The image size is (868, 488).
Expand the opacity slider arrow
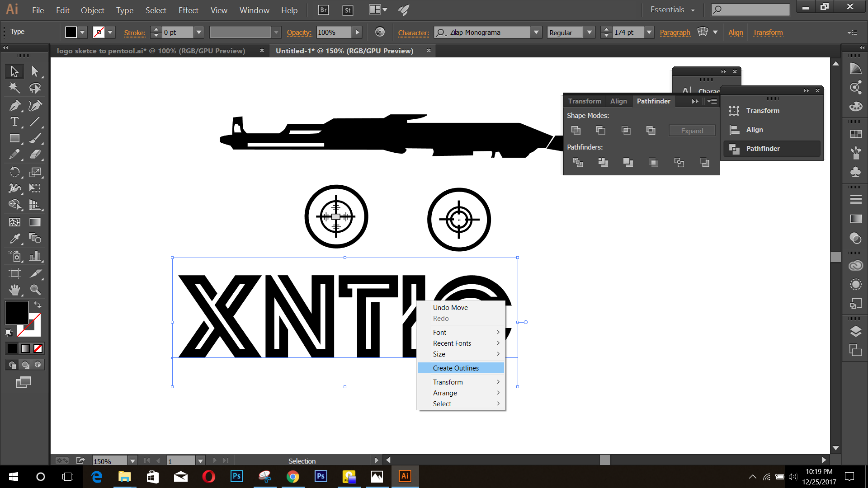click(357, 32)
